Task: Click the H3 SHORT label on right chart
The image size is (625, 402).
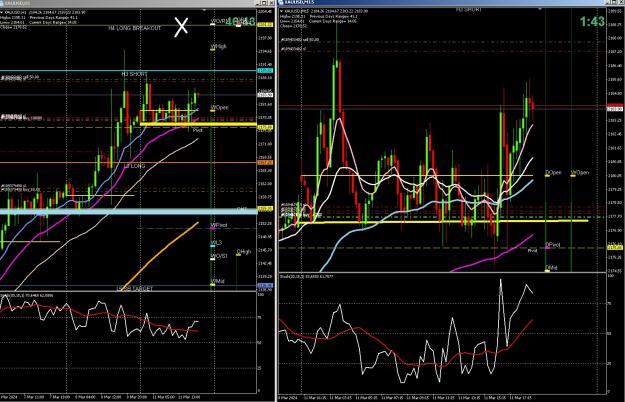Action: (x=469, y=9)
